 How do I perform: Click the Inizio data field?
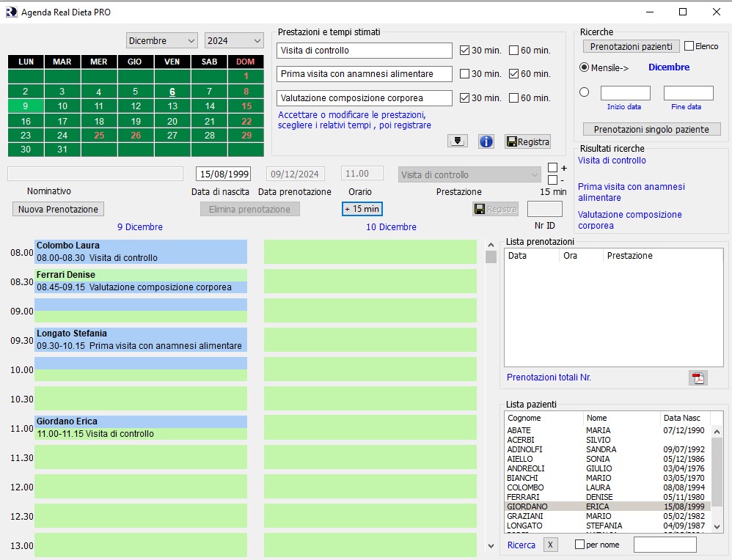[x=625, y=93]
